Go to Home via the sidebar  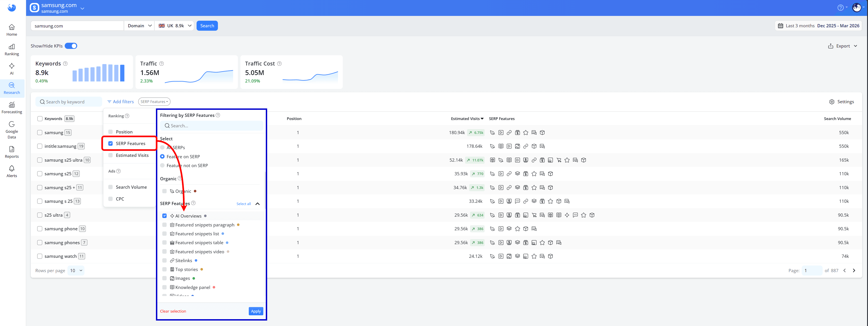(x=12, y=30)
